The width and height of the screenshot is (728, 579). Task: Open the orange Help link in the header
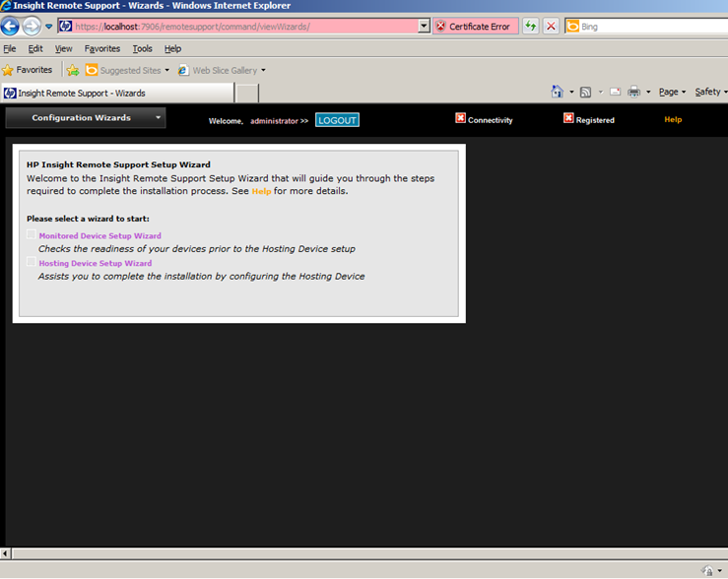[673, 120]
